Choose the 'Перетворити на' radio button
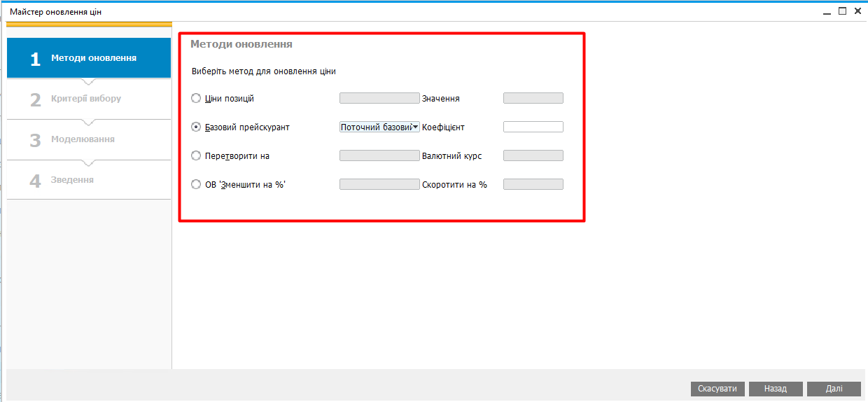Image resolution: width=868 pixels, height=402 pixels. (196, 156)
